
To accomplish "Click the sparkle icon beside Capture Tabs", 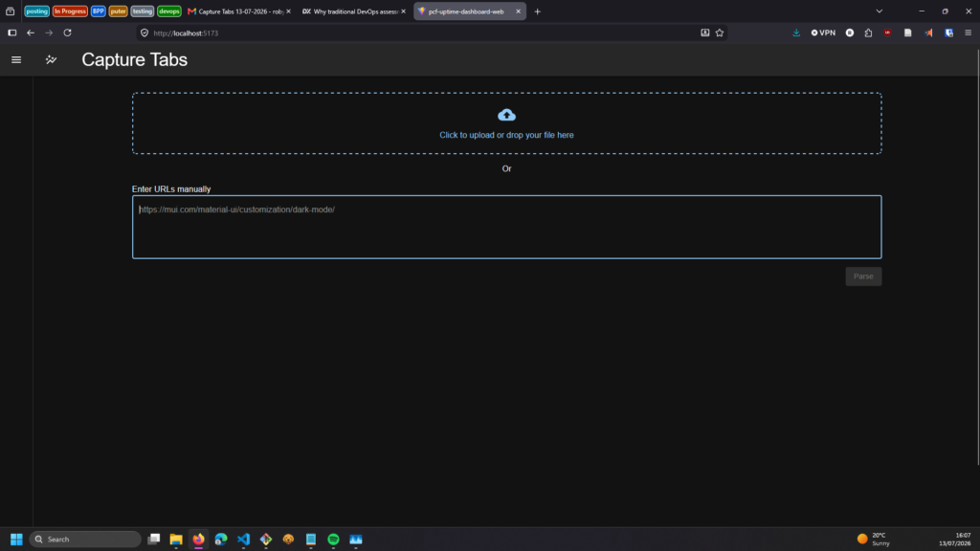I will click(x=52, y=60).
